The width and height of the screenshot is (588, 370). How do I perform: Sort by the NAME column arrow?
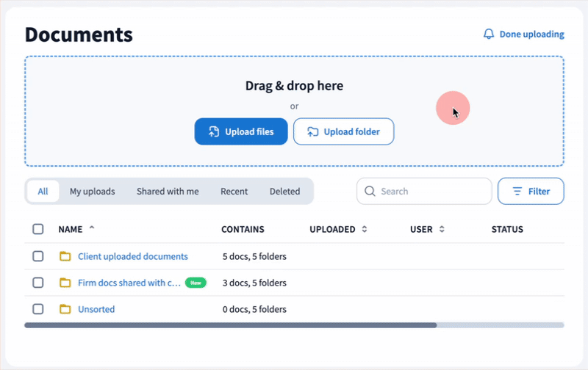[x=92, y=228]
